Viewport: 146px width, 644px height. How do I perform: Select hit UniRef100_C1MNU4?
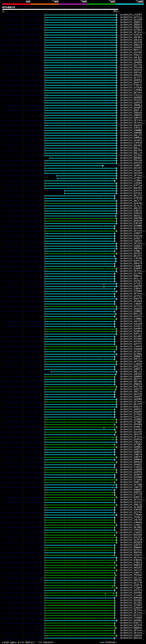131,180
